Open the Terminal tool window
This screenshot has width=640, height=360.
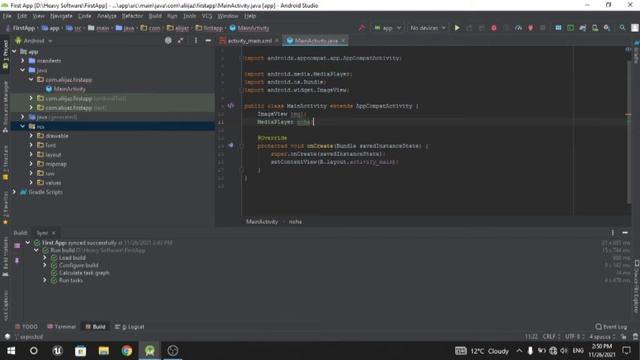point(61,327)
